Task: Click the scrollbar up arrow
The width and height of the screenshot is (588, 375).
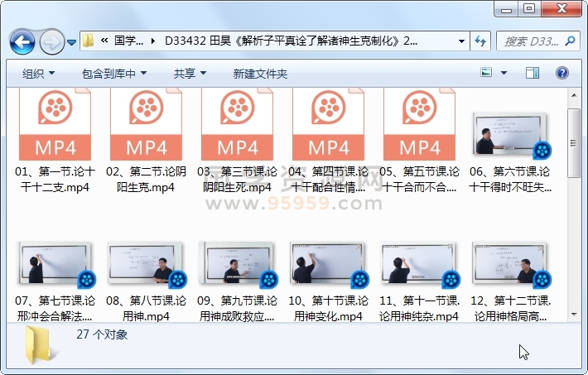Action: tap(574, 95)
